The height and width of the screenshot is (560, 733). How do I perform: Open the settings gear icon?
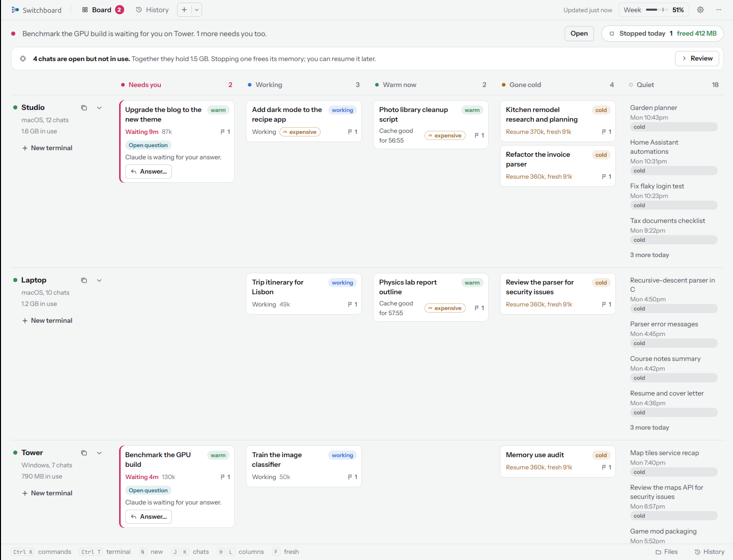coord(700,10)
